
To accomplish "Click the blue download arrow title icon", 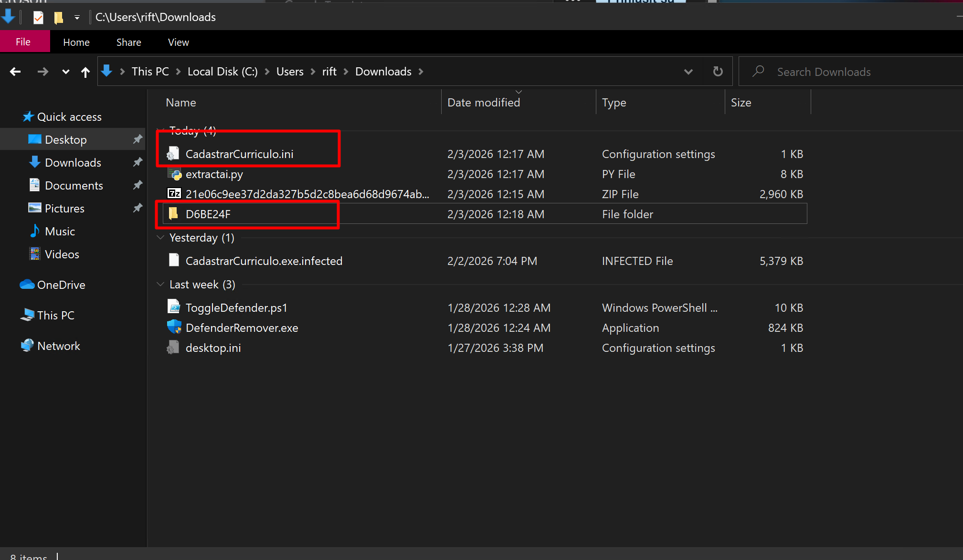I will [8, 16].
